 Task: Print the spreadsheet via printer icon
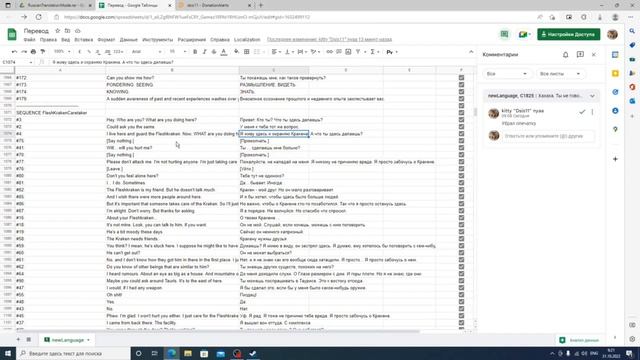(x=33, y=52)
